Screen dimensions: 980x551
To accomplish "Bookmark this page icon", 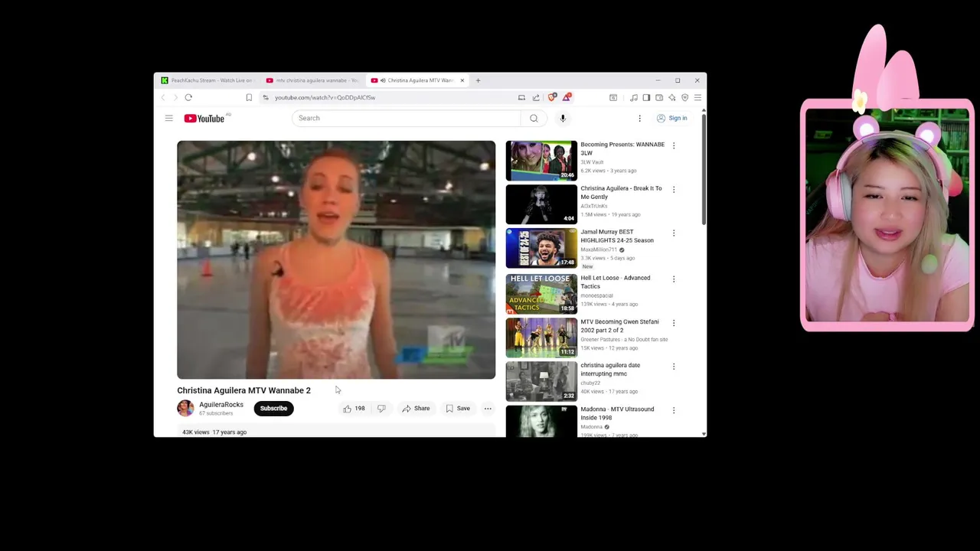I will click(x=249, y=97).
